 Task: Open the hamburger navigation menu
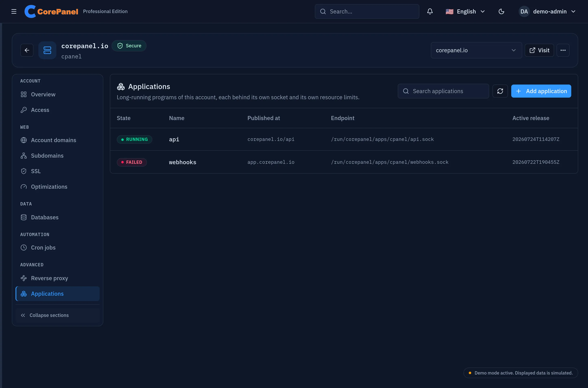(x=14, y=11)
